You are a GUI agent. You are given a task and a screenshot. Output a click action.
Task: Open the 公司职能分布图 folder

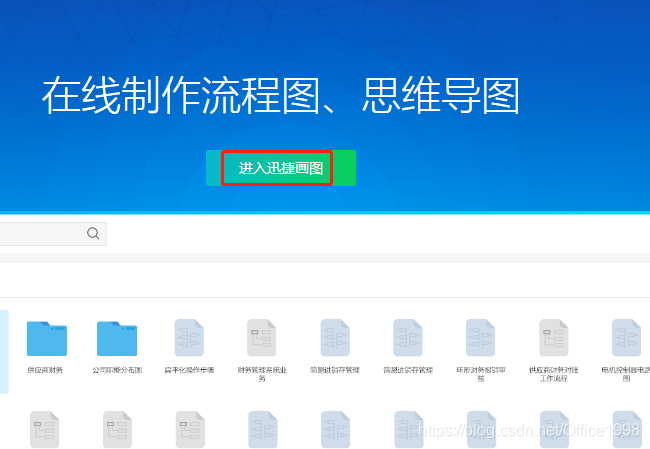pyautogui.click(x=117, y=338)
